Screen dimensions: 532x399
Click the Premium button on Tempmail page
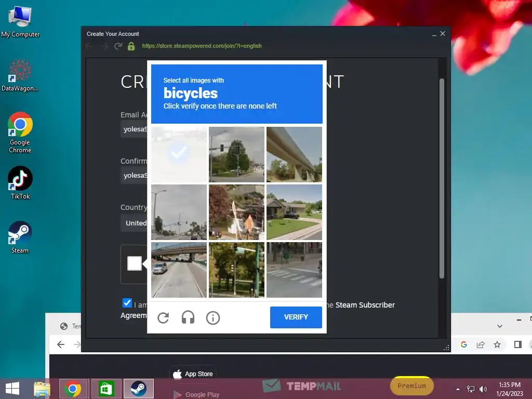pyautogui.click(x=412, y=386)
